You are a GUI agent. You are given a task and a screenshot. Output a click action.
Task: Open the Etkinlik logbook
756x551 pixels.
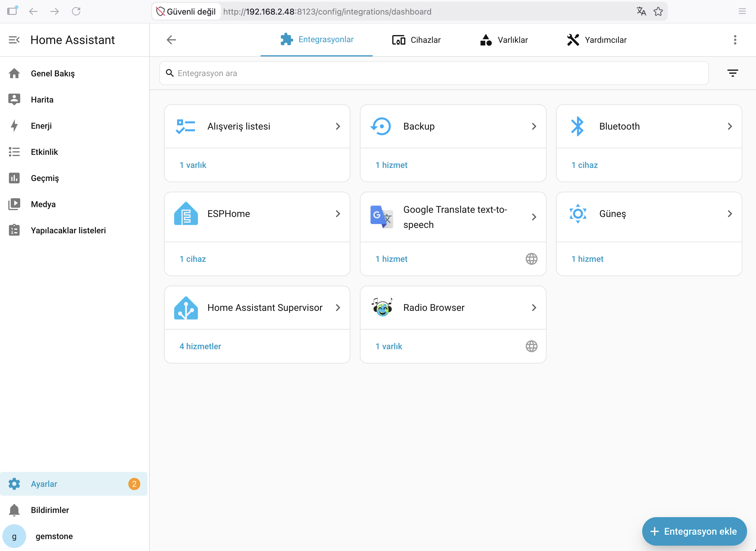coord(74,152)
